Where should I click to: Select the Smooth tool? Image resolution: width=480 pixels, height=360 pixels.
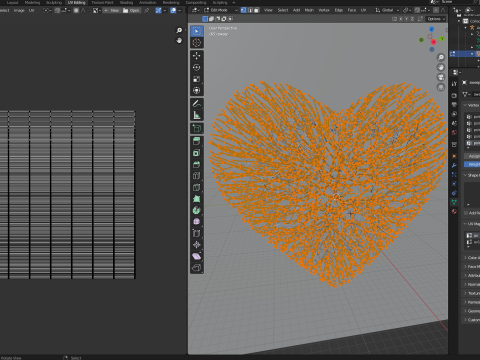click(x=197, y=222)
